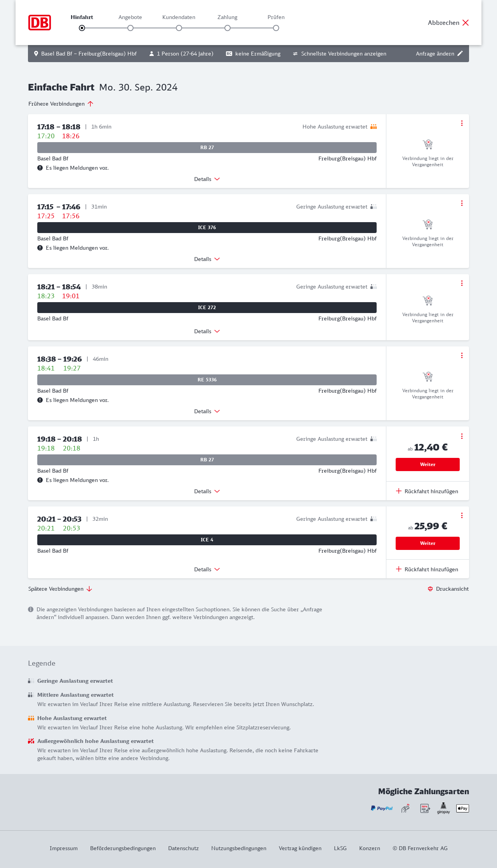This screenshot has height=868, width=497.
Task: Open Schnellste Verbindungen anzeigen filter
Action: (339, 54)
